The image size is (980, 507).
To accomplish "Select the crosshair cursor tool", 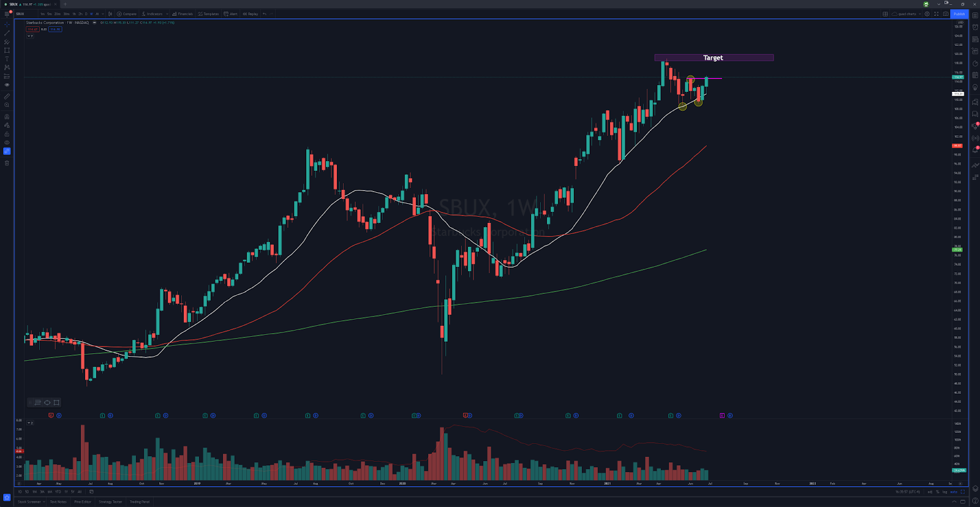I will click(7, 25).
